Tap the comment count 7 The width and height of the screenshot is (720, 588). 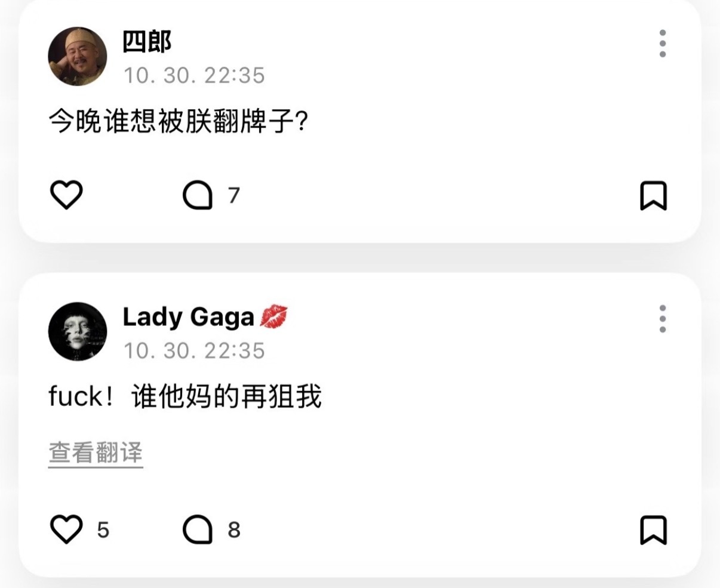point(234,195)
